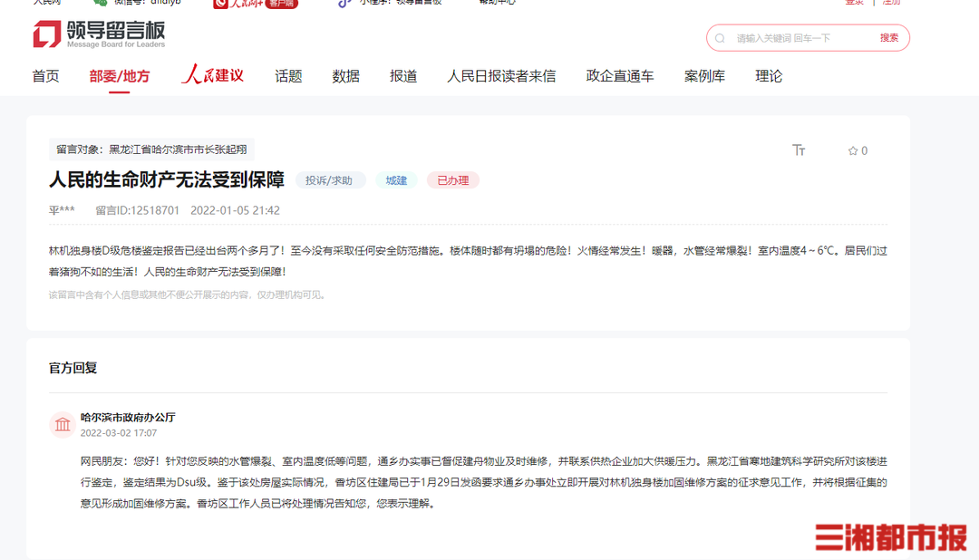Click the WeChat icon in top bar
The image size is (979, 560).
pos(100,2)
